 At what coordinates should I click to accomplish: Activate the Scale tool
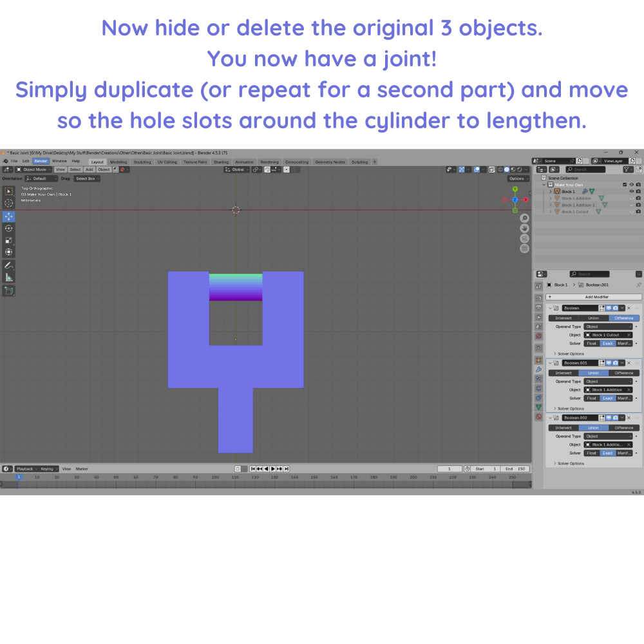coord(8,240)
